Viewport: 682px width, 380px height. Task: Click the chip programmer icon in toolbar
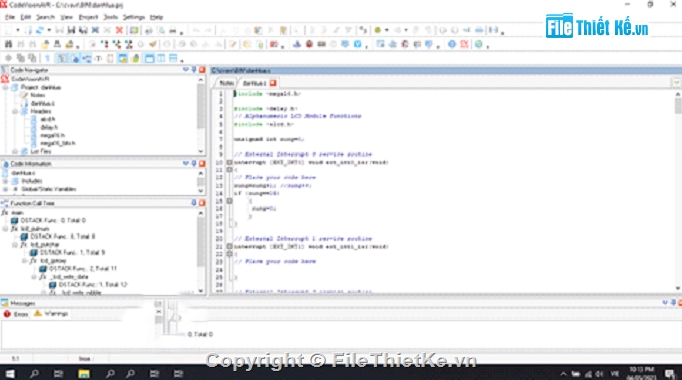tap(321, 44)
